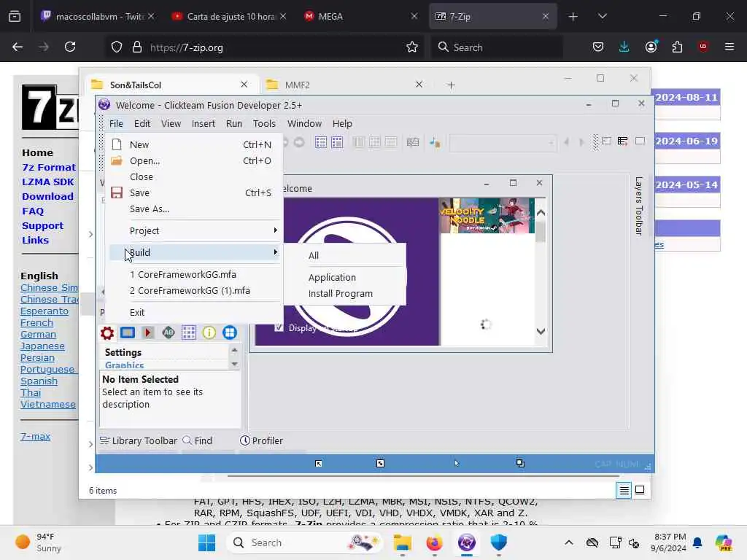Click the Open folder icon in File menu
This screenshot has width=747, height=560.
[x=117, y=160]
